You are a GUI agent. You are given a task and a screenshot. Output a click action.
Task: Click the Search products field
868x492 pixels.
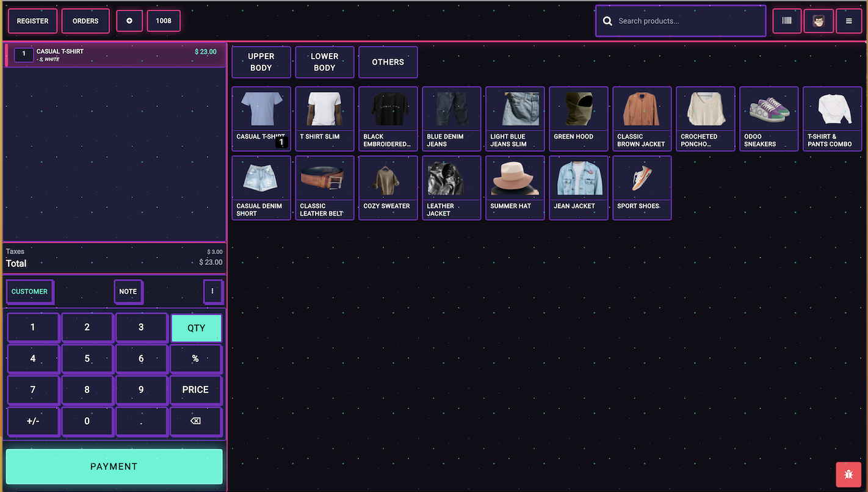tap(687, 21)
